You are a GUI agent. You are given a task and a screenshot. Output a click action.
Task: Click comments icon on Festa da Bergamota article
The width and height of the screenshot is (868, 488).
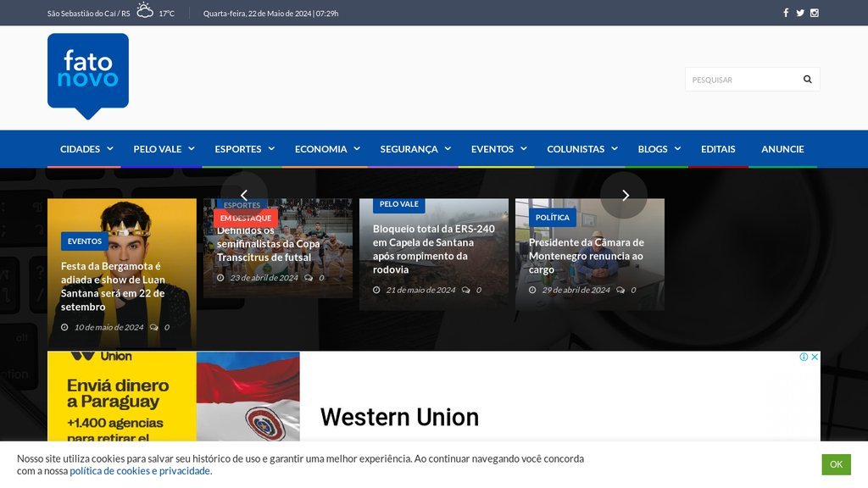(x=154, y=327)
